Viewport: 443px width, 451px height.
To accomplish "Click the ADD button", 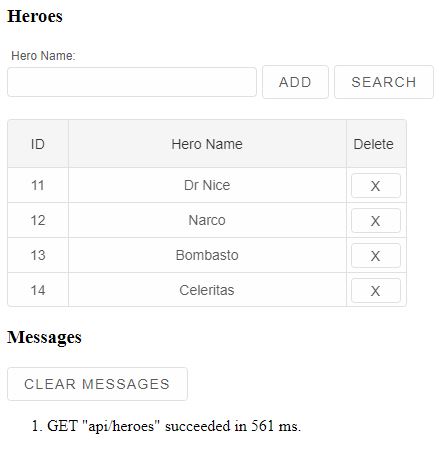I will point(295,82).
